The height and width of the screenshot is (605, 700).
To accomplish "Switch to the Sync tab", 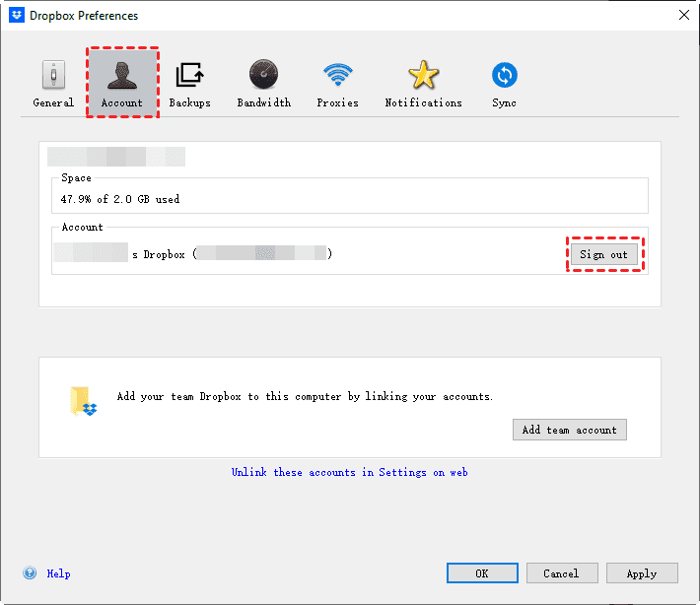I will point(505,84).
